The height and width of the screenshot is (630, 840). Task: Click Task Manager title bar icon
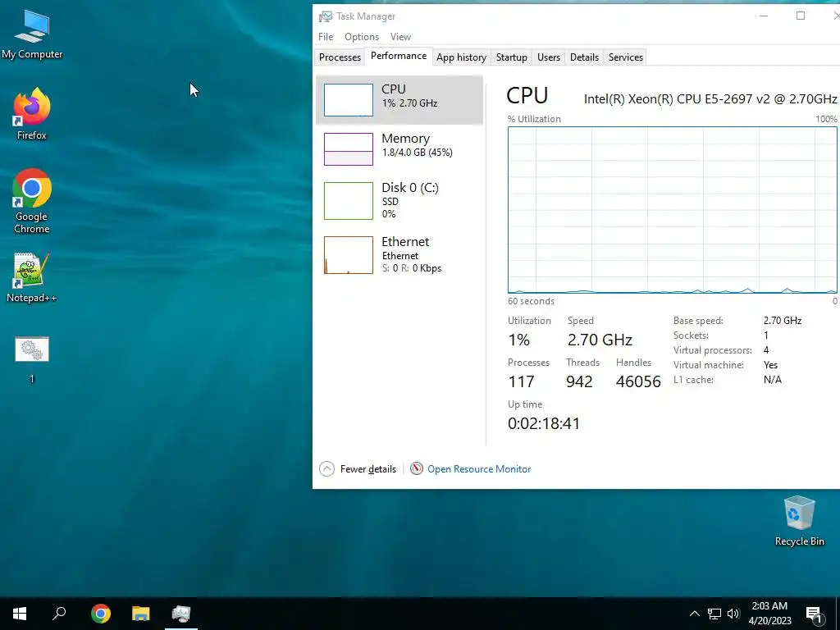325,16
